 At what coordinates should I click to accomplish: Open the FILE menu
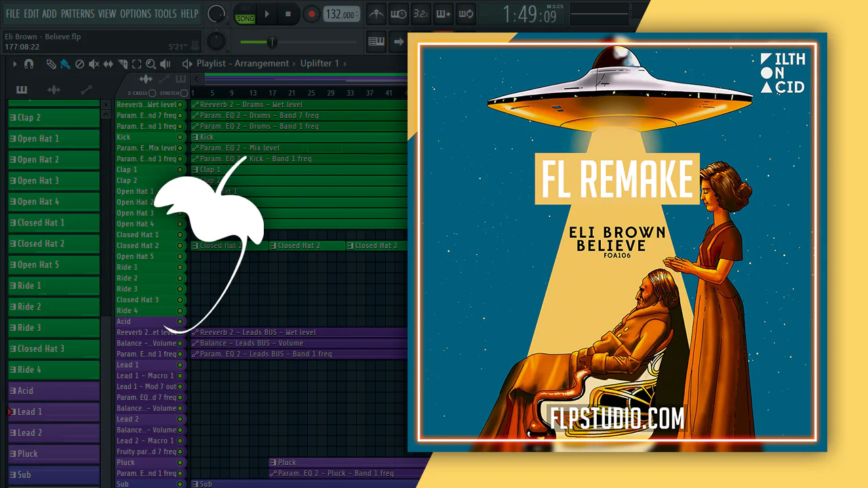13,14
